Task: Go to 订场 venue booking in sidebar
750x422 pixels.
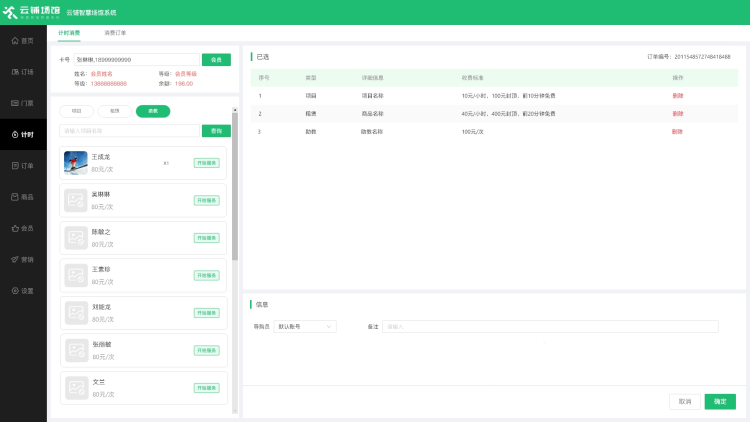Action: tap(23, 72)
